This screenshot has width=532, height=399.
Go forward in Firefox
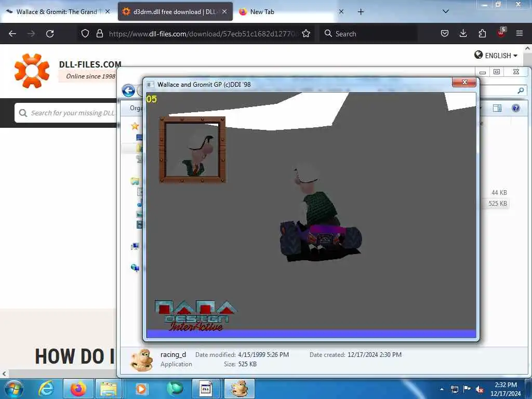(x=31, y=34)
